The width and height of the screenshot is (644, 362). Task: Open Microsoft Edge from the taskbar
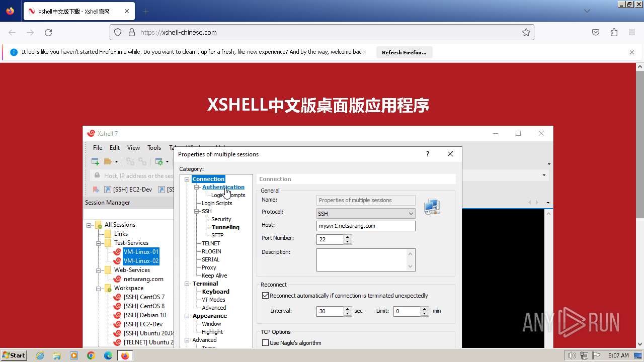pos(108,355)
